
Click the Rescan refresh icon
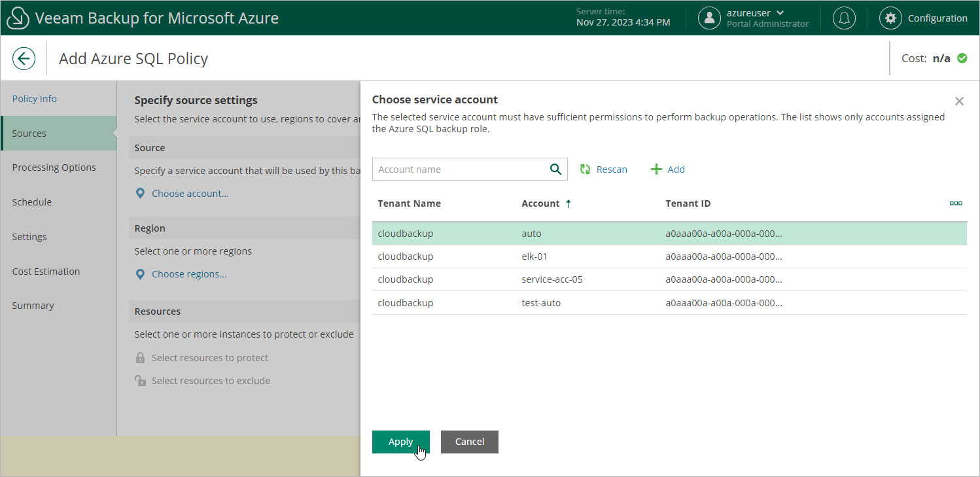click(586, 169)
